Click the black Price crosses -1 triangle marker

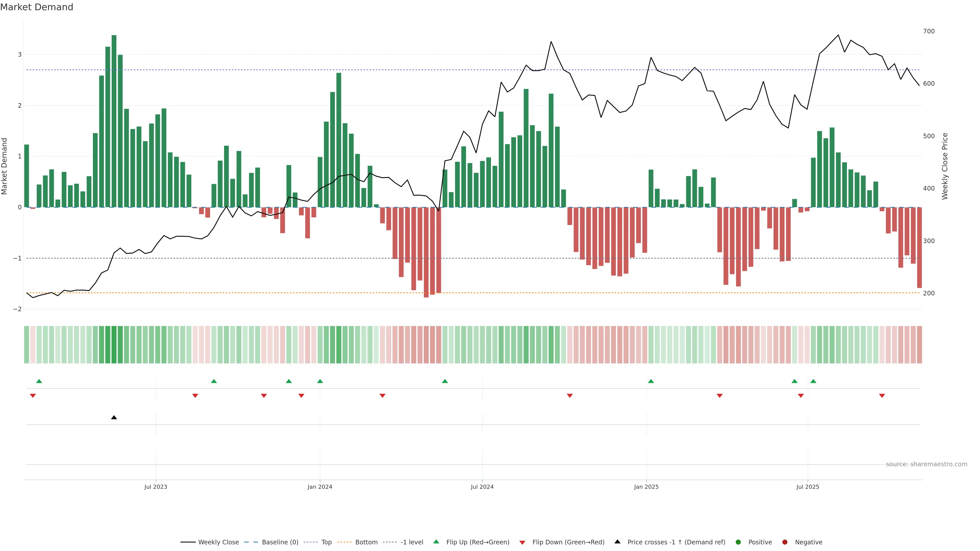(x=114, y=418)
